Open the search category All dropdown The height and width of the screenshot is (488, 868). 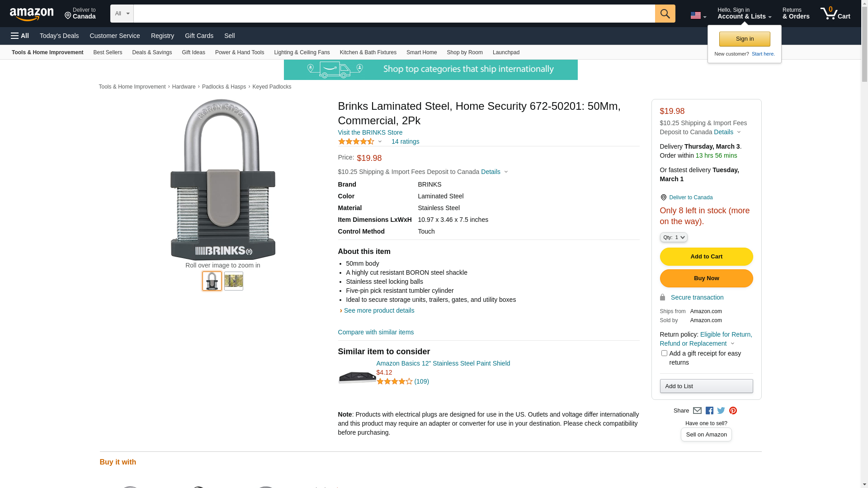tap(122, 14)
